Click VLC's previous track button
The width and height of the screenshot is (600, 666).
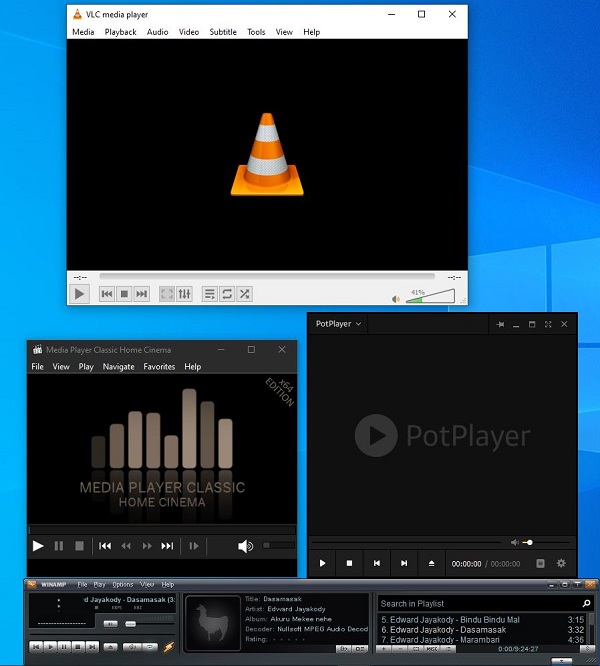coord(107,294)
